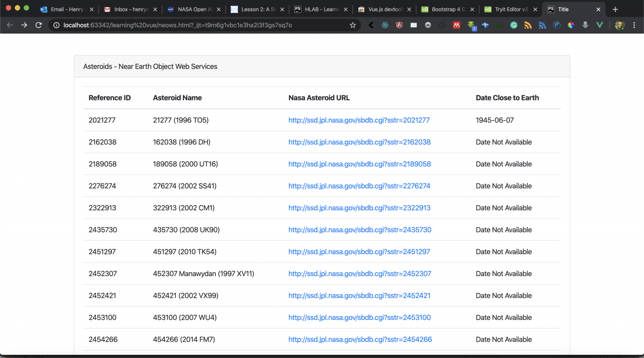Click asteroid name 452307 Manawydan (1997 XV11)
Viewport: 644px width, 358px height.
pos(203,274)
